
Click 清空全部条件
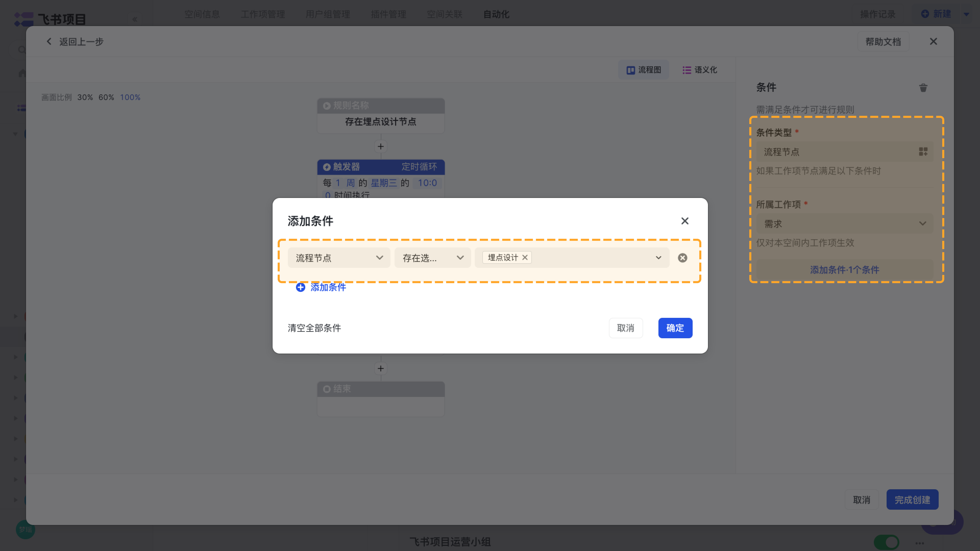pyautogui.click(x=314, y=328)
